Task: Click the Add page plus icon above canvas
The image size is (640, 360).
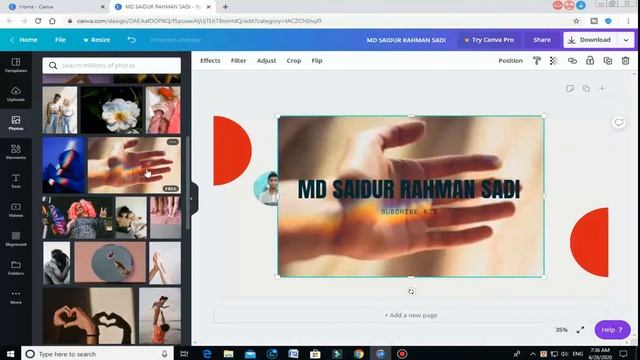Action: pos(602,88)
